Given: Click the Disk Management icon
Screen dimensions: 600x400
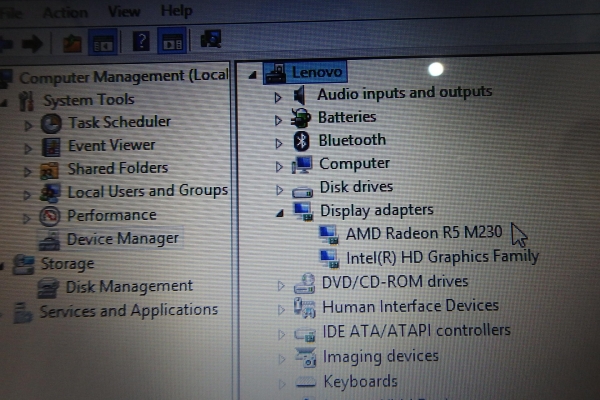Looking at the screenshot, I should point(48,288).
